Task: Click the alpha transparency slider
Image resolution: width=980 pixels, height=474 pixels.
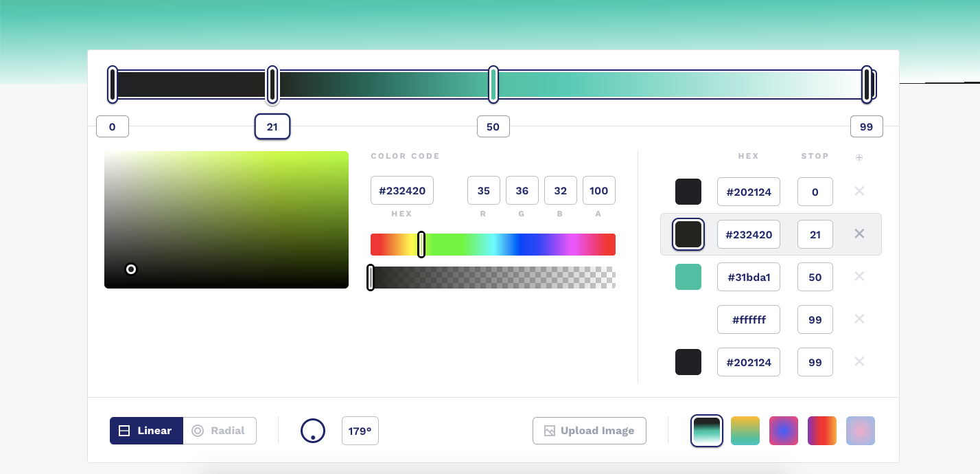Action: [493, 278]
